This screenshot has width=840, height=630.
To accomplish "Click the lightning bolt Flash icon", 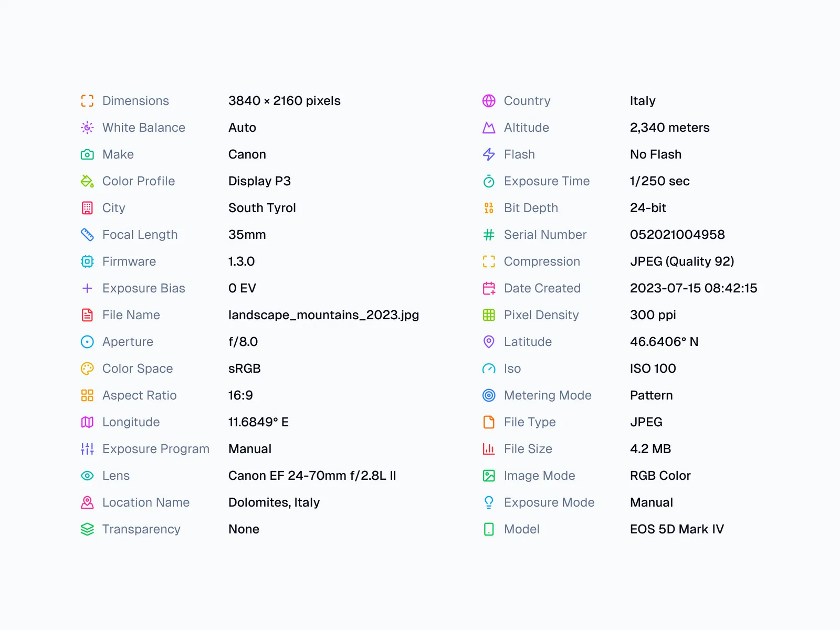I will click(489, 154).
